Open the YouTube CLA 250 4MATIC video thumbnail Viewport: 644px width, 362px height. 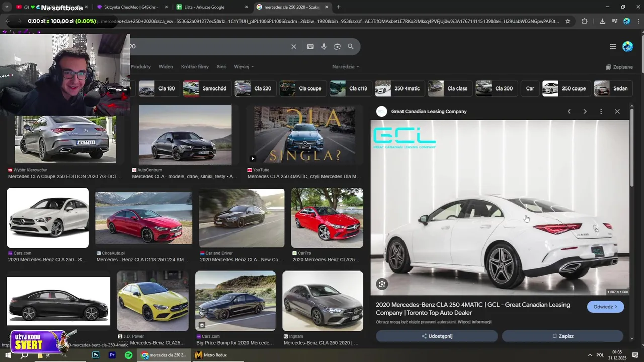[304, 135]
